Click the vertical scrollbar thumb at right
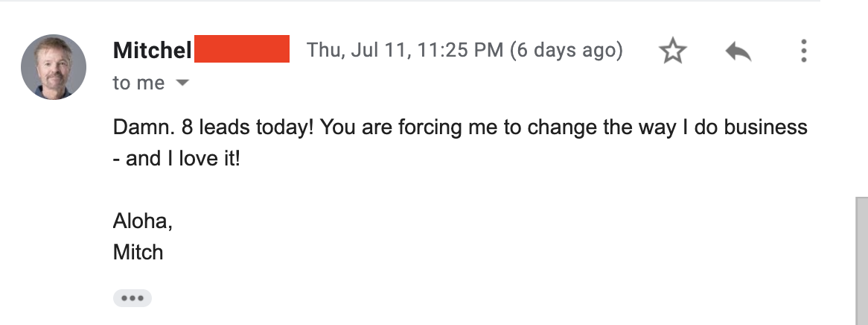This screenshot has width=868, height=325. click(x=861, y=261)
